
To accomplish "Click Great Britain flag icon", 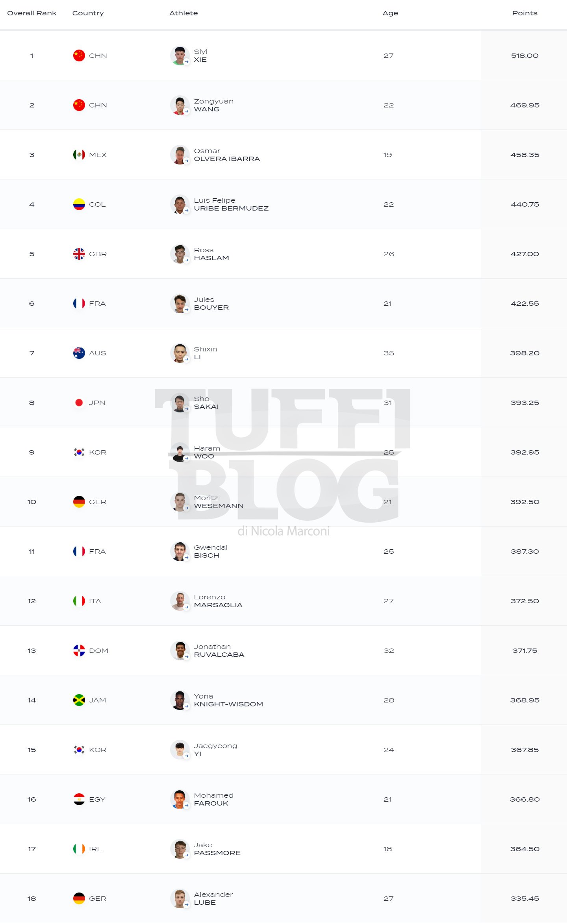I will point(79,254).
